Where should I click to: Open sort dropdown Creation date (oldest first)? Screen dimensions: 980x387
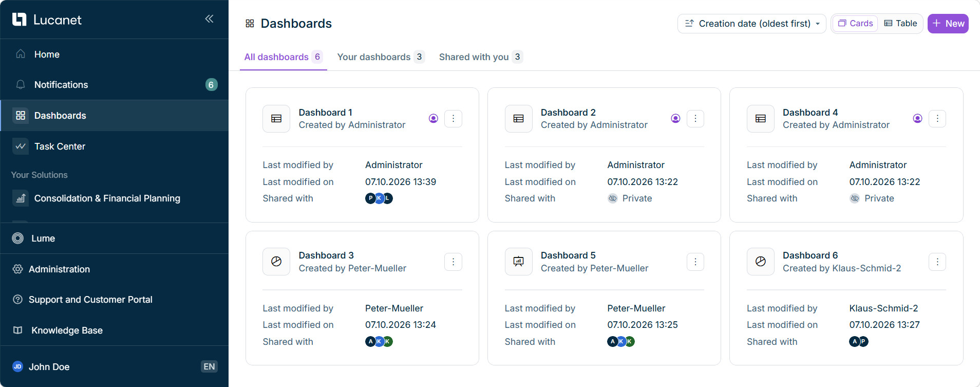pos(751,24)
